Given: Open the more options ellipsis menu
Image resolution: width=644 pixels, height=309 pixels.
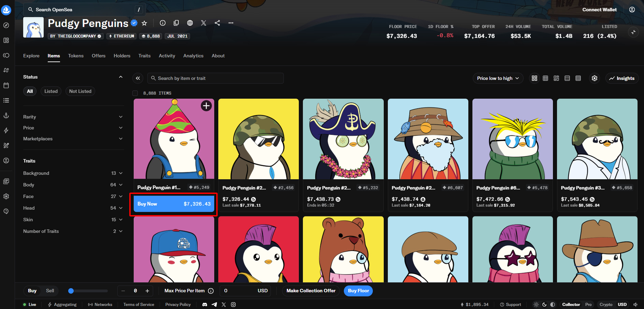Looking at the screenshot, I should point(231,23).
